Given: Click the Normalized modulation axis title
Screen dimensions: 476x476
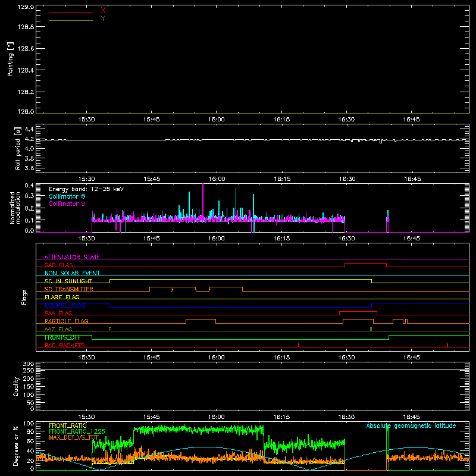Looking at the screenshot, I should (x=15, y=208).
